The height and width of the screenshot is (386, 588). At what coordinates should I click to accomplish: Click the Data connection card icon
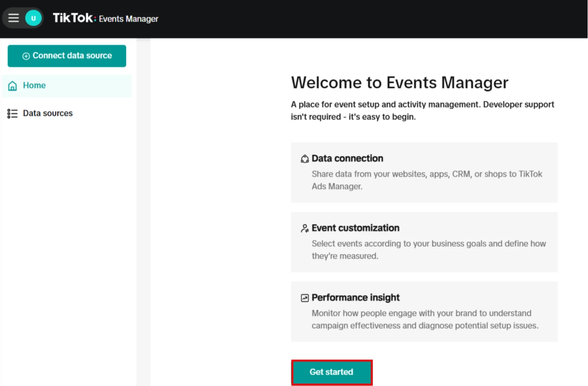point(305,159)
